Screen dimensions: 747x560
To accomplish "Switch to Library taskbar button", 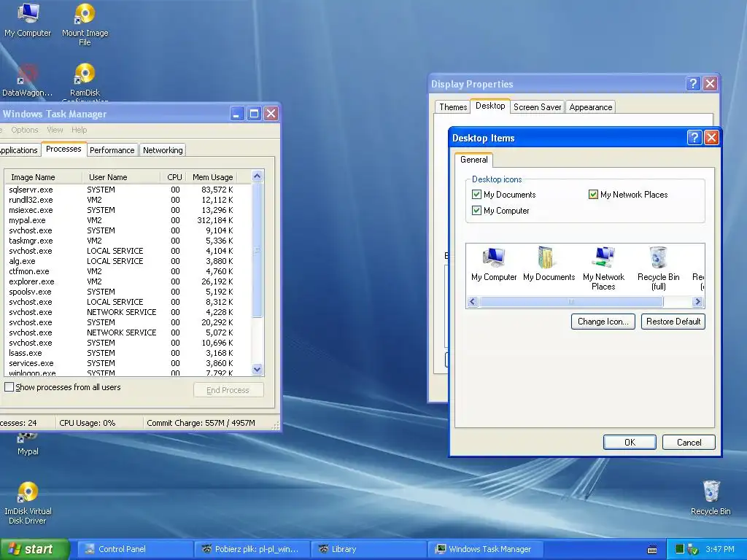I will 368,549.
